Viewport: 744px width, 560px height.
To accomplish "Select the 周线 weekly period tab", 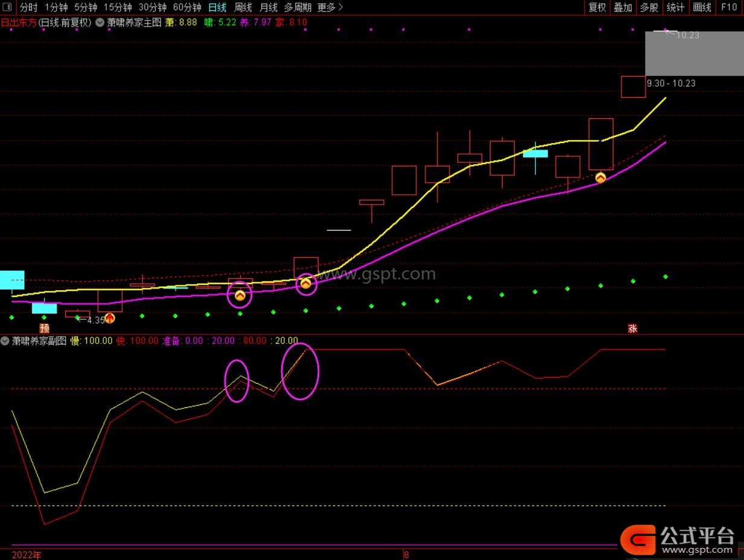I will 243,7.
